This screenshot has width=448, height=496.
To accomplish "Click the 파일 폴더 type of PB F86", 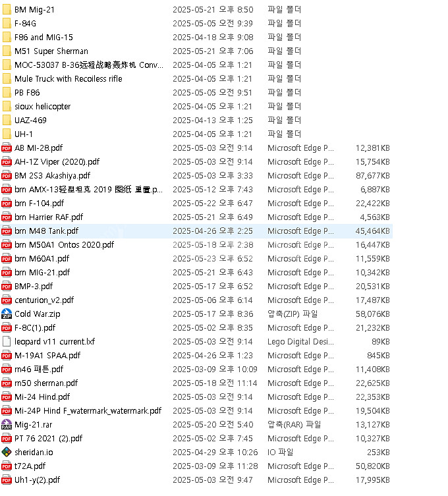I will tap(284, 92).
